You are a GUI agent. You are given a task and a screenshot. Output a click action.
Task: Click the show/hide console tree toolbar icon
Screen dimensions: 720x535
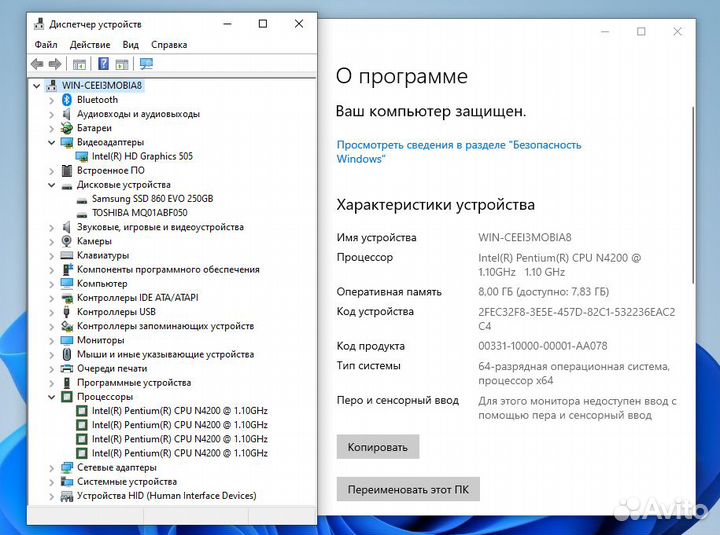(x=79, y=64)
